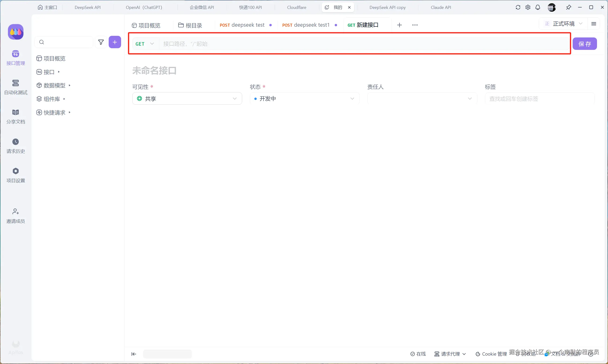Viewport: 608px width, 364px height.
Task: Open Cookie 管理 in status bar
Action: [491, 354]
